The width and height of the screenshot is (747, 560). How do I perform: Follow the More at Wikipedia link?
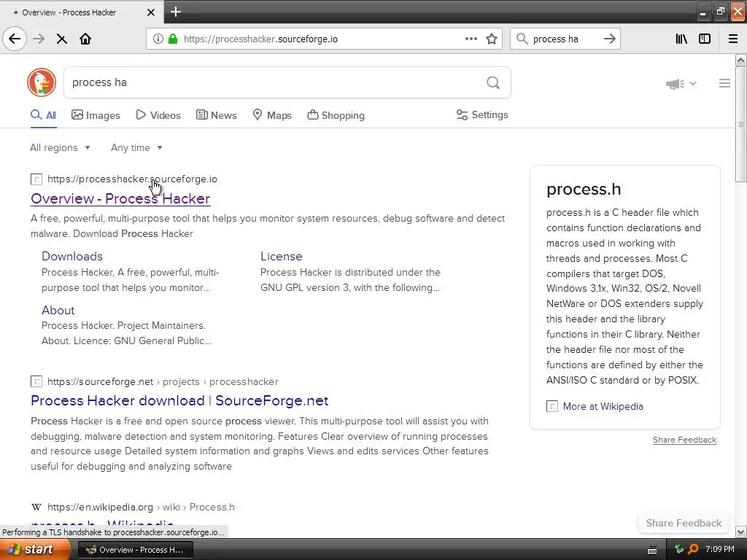point(603,406)
